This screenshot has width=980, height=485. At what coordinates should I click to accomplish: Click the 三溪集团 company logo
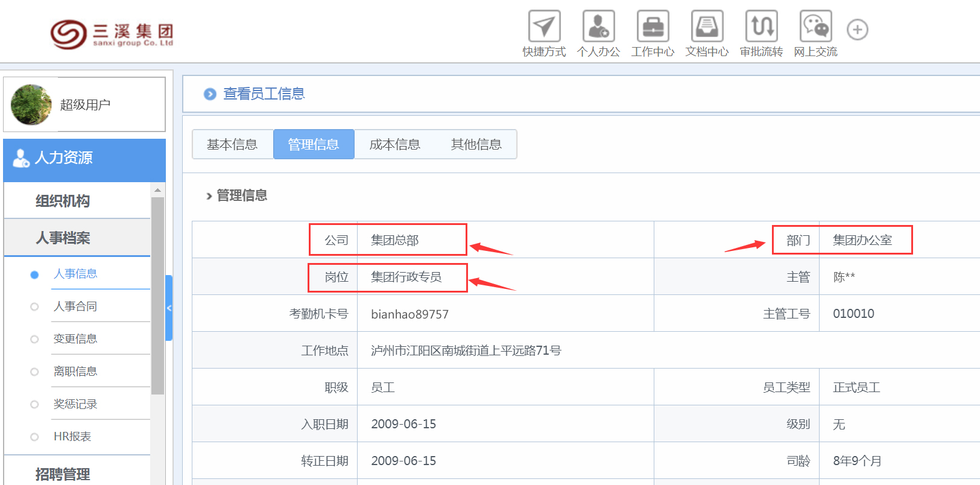[112, 34]
